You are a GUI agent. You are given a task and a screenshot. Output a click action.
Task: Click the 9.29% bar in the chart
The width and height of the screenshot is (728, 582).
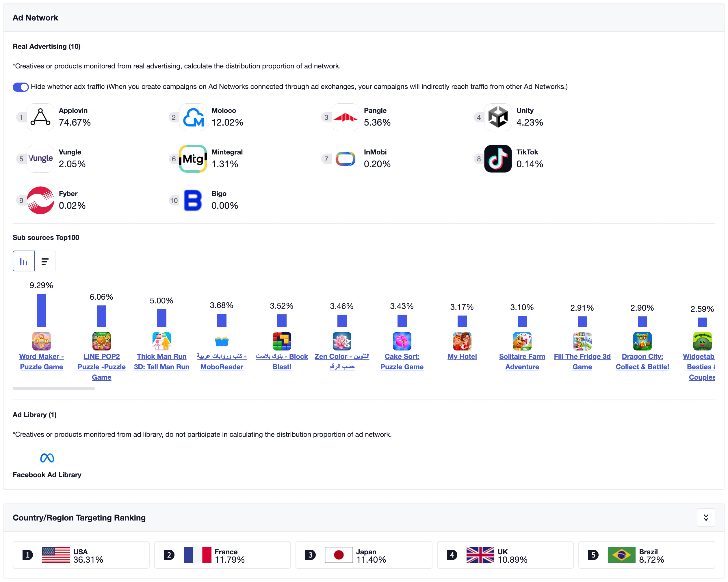pos(42,310)
